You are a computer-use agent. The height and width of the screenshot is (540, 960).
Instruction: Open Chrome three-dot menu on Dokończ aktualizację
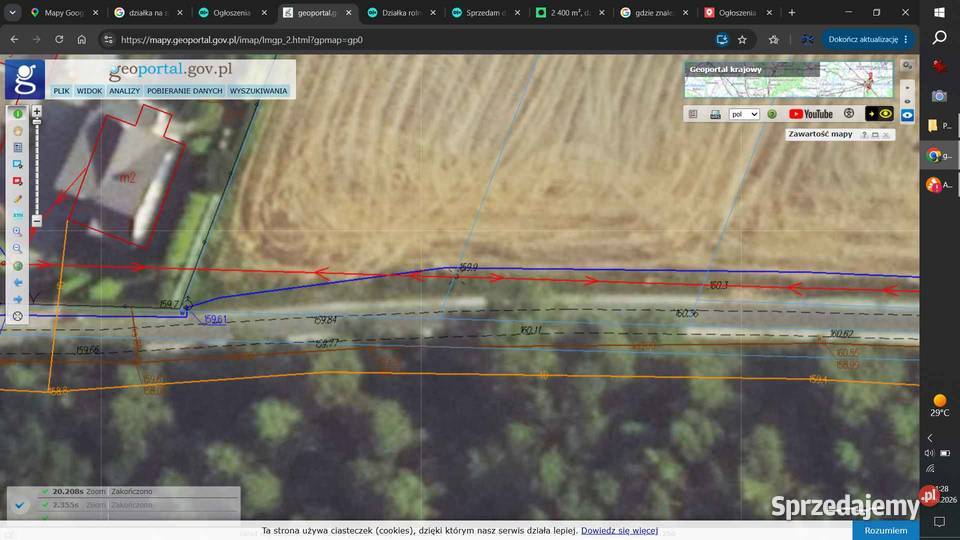[x=906, y=40]
